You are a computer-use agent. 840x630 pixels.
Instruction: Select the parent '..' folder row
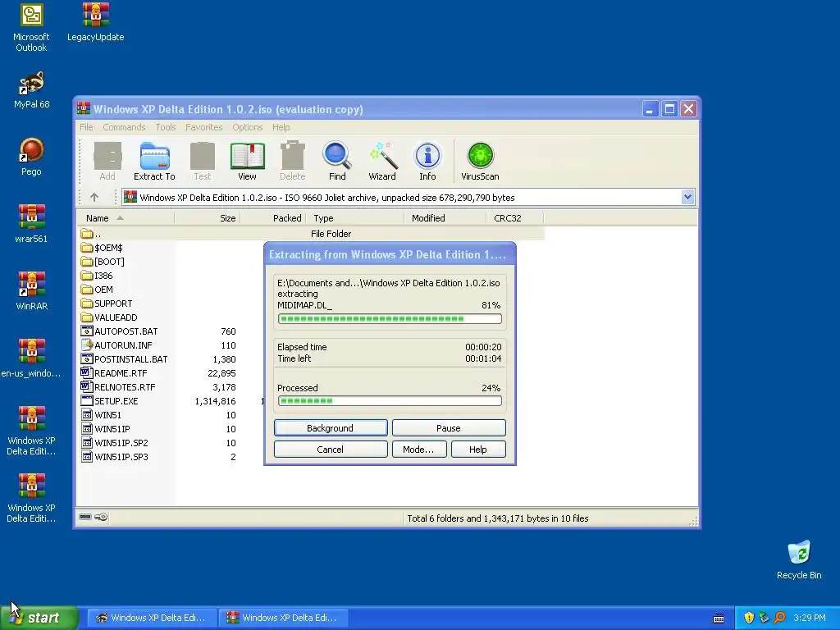[312, 234]
